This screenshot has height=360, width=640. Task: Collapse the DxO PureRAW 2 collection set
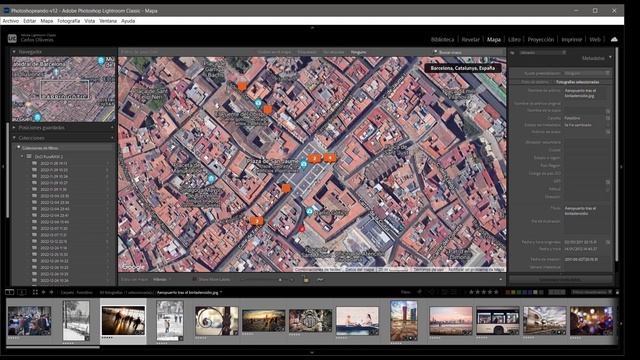pyautogui.click(x=22, y=156)
